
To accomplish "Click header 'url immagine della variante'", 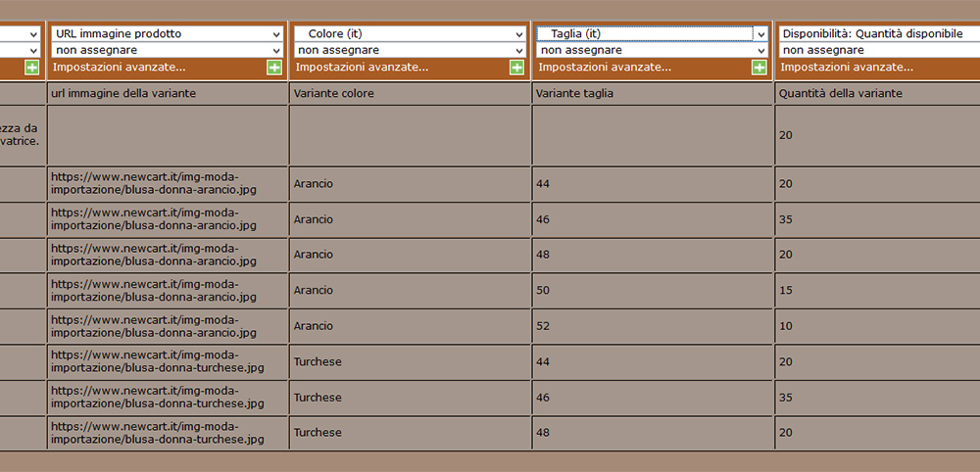I will [x=123, y=94].
